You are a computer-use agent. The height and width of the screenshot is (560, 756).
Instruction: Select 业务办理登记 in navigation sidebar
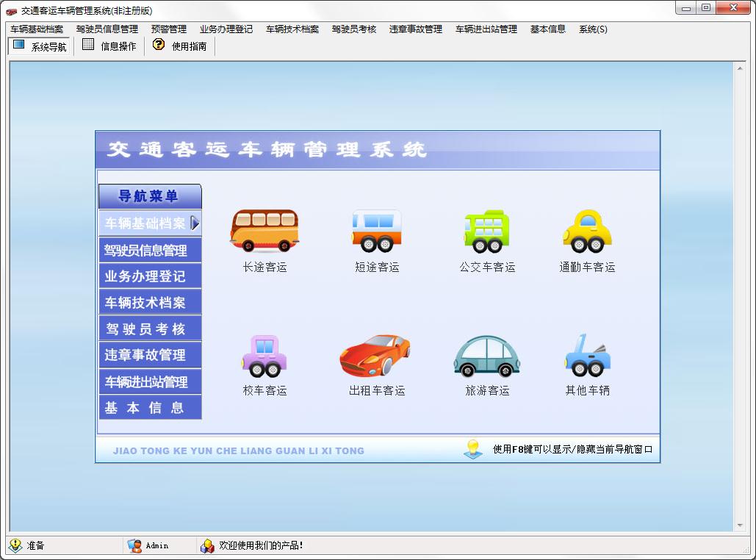point(150,276)
